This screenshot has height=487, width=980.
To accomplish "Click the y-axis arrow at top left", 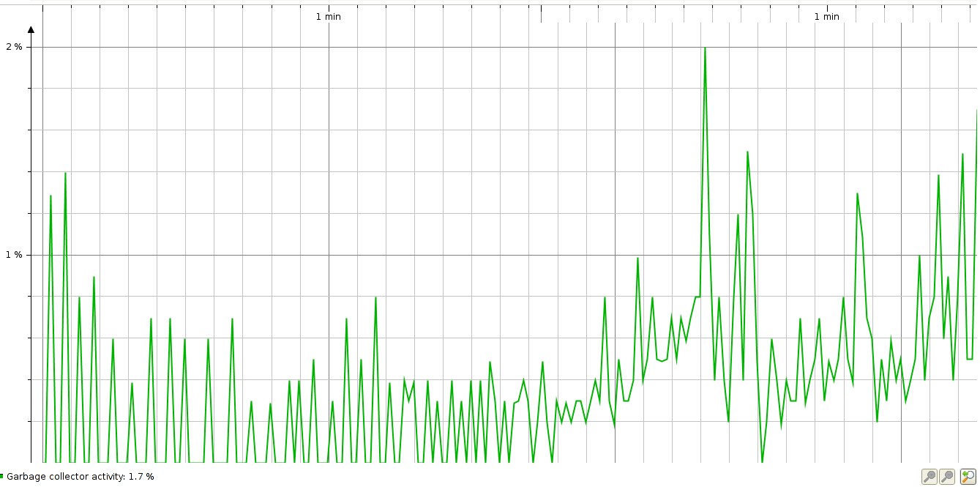I will pyautogui.click(x=30, y=29).
